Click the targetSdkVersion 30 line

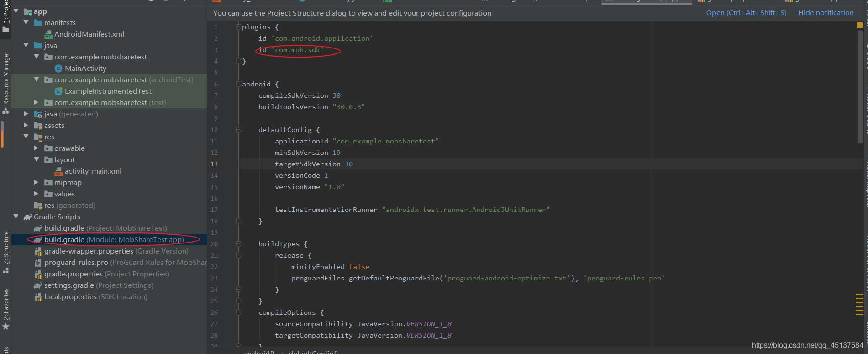coord(314,164)
